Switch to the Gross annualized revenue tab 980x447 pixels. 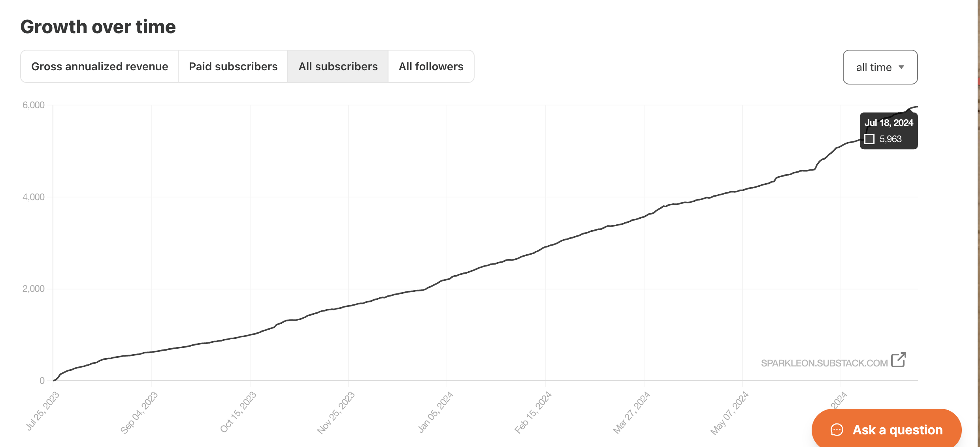pyautogui.click(x=100, y=67)
